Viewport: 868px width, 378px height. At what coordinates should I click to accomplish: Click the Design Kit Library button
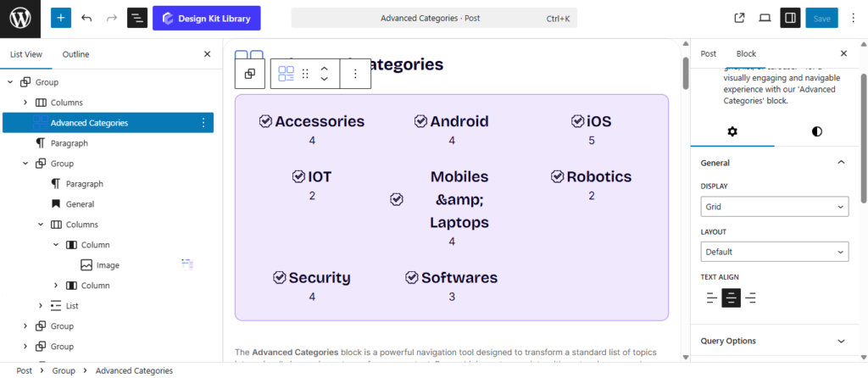(207, 18)
